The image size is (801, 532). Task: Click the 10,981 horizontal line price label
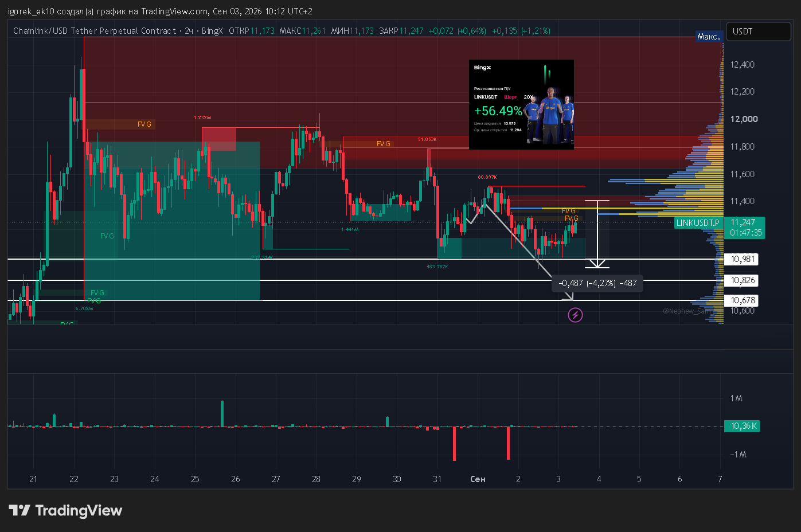pos(743,259)
